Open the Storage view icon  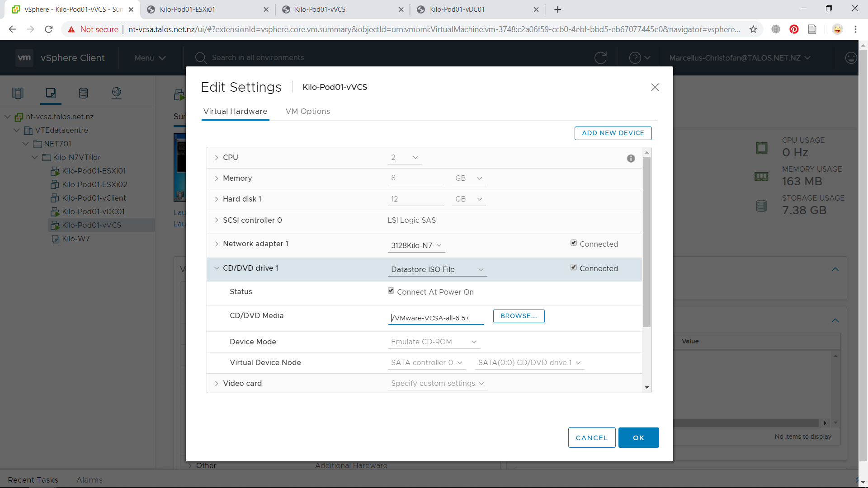coord(83,93)
